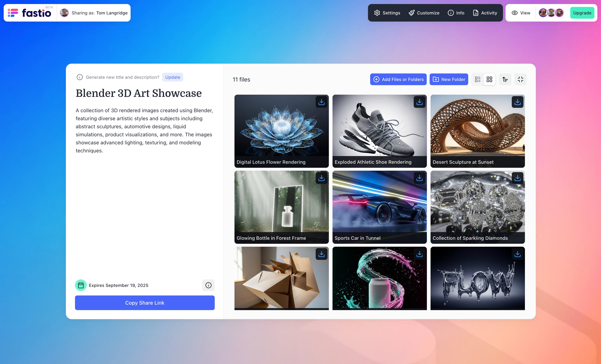Open the Activity log
The image size is (601, 364).
[x=485, y=13]
